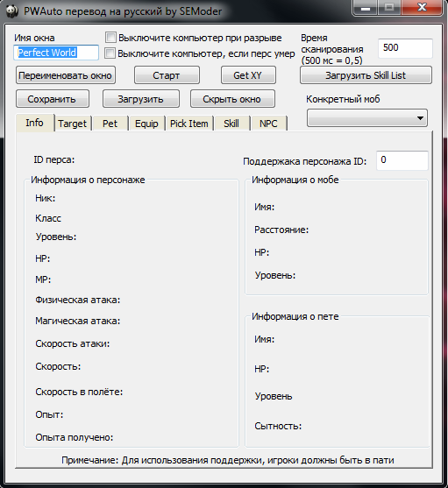
Task: Click the Сохранить button
Action: click(53, 99)
